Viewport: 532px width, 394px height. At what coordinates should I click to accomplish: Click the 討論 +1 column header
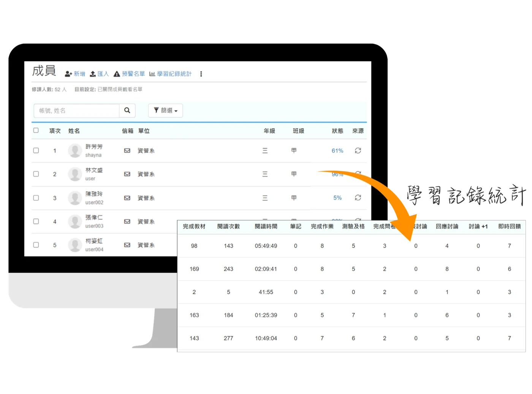[478, 226]
